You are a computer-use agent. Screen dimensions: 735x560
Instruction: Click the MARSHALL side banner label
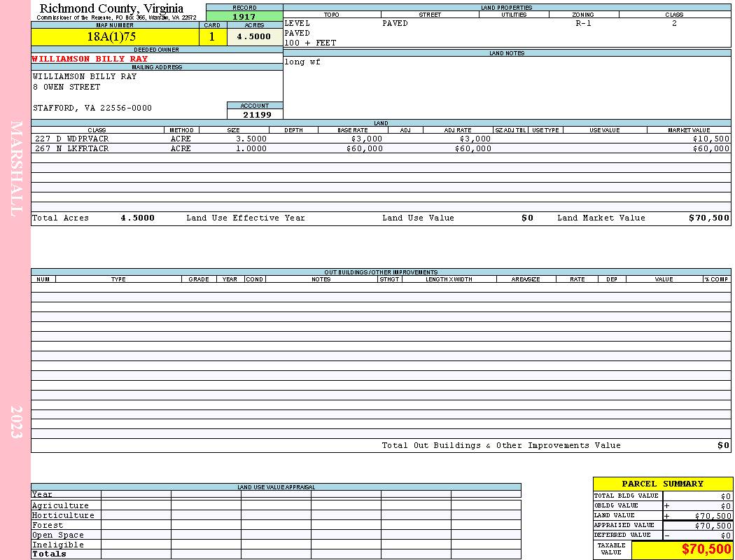pyautogui.click(x=16, y=169)
